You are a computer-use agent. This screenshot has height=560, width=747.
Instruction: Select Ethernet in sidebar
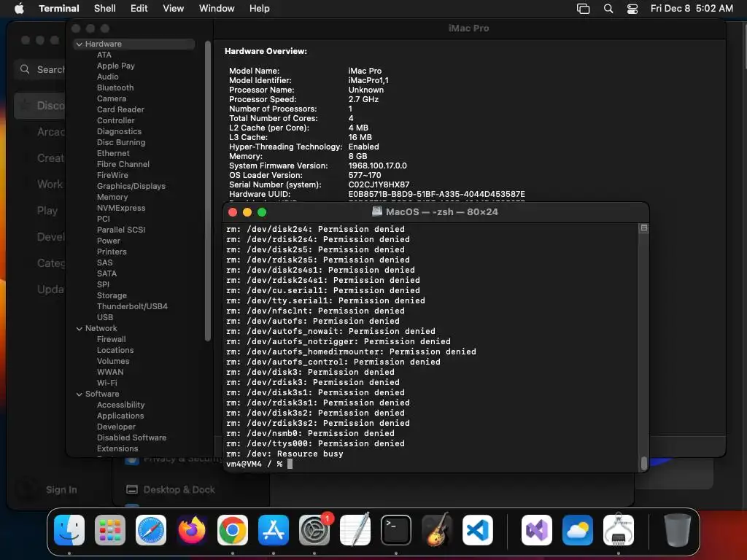[113, 153]
